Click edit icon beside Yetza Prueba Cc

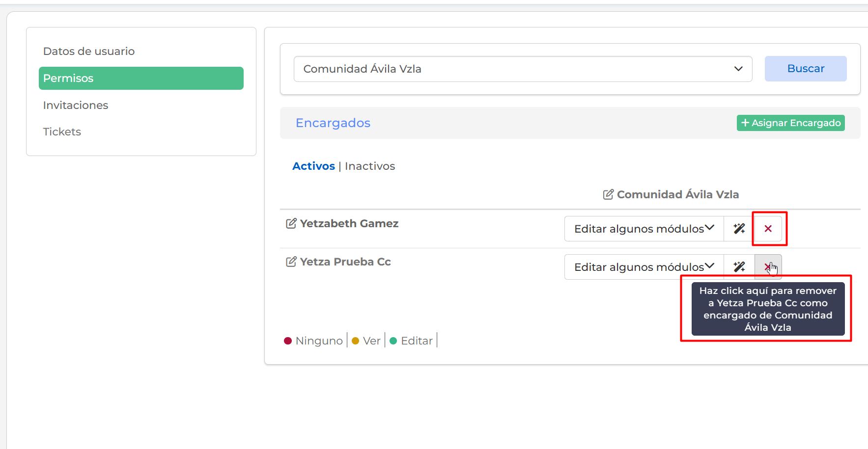point(291,262)
